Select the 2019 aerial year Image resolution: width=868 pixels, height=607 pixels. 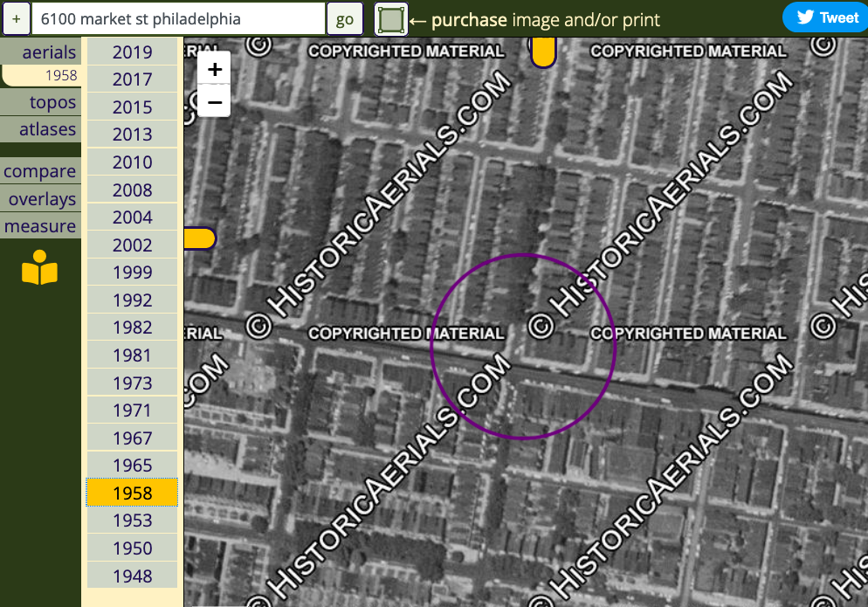[132, 52]
